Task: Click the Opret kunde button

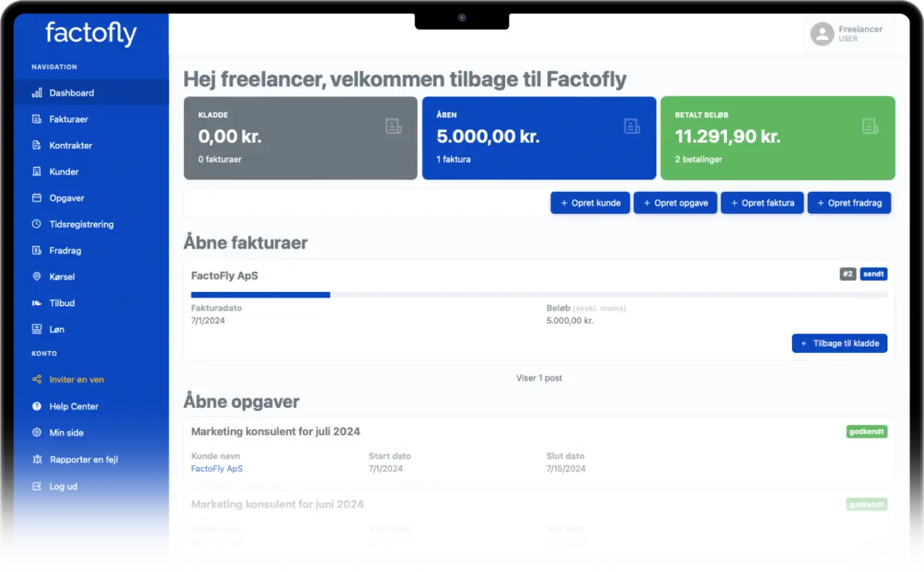Action: coord(590,203)
